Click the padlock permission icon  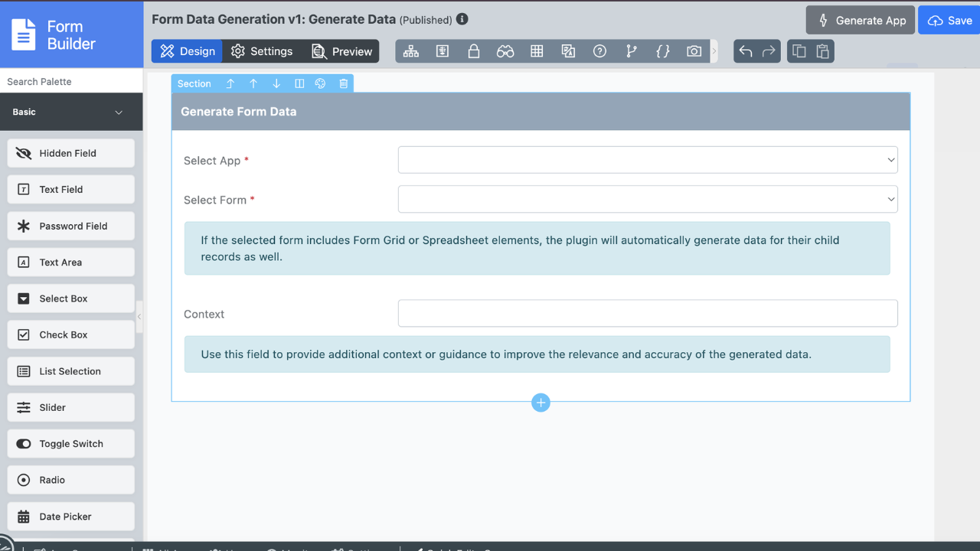pyautogui.click(x=474, y=51)
